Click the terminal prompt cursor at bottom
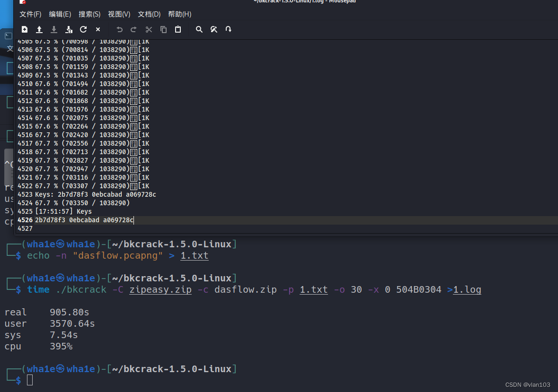 (30, 380)
